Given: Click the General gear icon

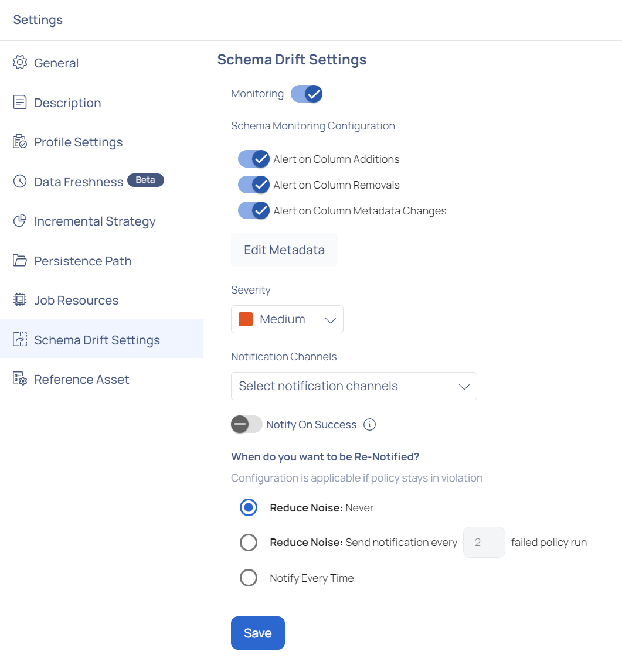Looking at the screenshot, I should [20, 63].
